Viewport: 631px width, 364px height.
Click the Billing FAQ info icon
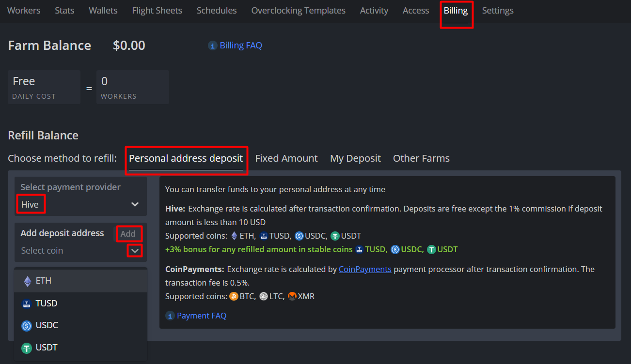(x=212, y=45)
